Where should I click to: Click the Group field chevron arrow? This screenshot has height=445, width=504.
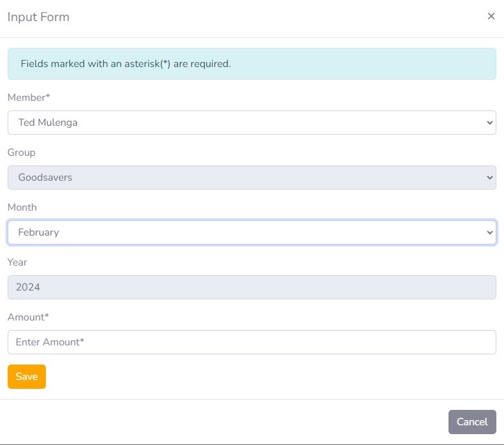coord(489,177)
